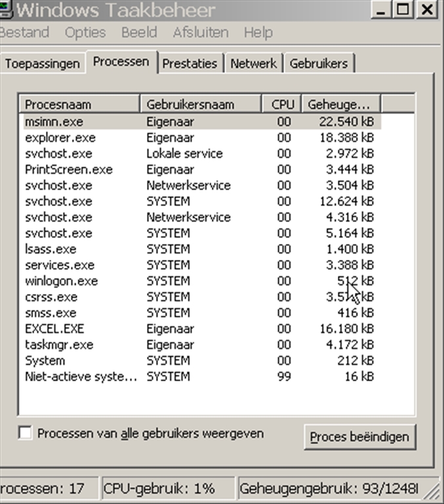The width and height of the screenshot is (444, 504).
Task: Select the smss.exe process
Action: click(202, 313)
